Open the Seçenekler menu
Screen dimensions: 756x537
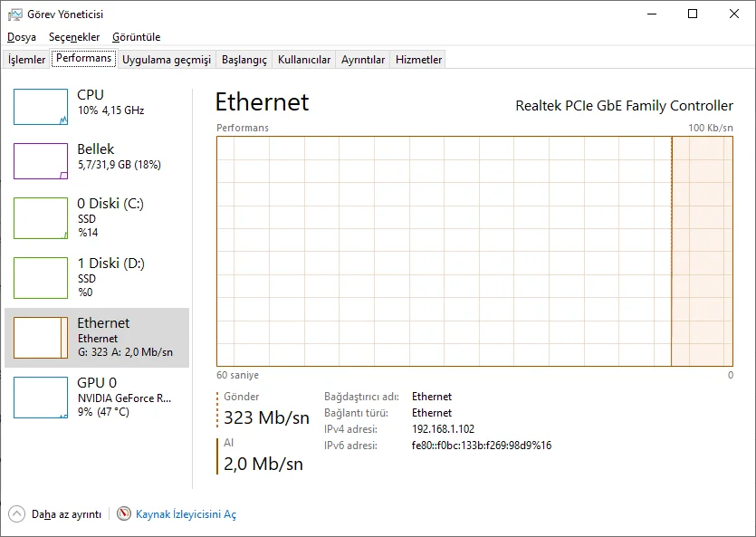[74, 37]
